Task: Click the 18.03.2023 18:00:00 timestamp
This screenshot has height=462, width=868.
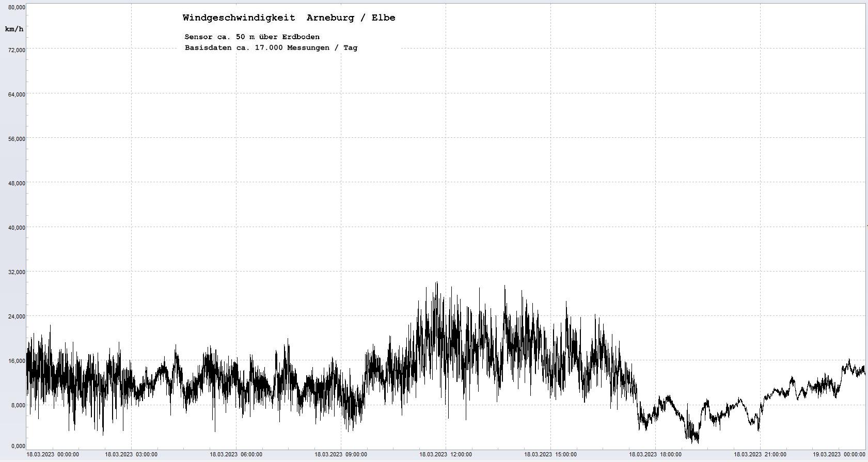Action: 655,454
